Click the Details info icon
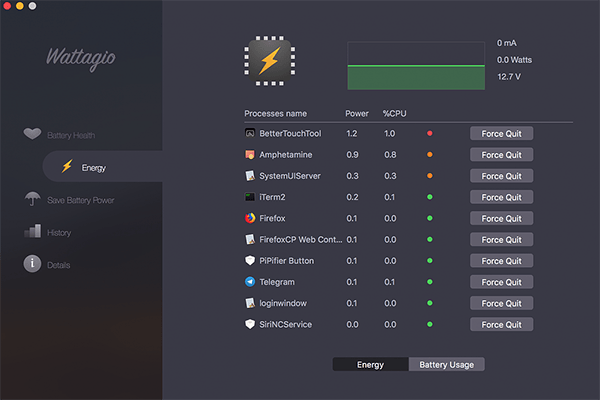The width and height of the screenshot is (600, 400). coord(32,264)
